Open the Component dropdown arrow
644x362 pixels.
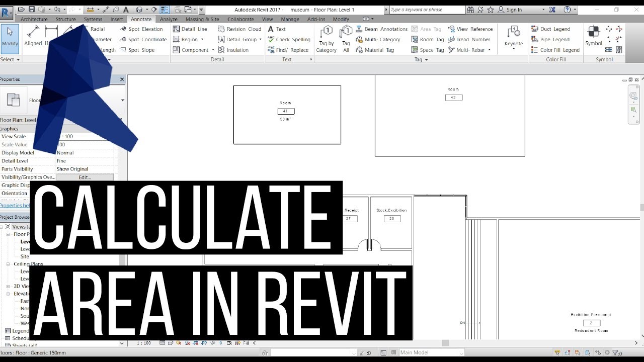click(x=213, y=50)
